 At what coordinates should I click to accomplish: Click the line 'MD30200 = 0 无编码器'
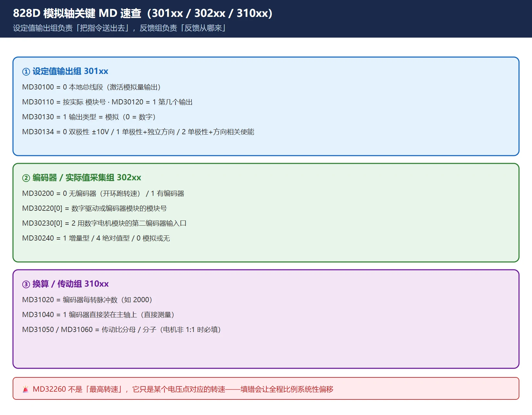[103, 194]
